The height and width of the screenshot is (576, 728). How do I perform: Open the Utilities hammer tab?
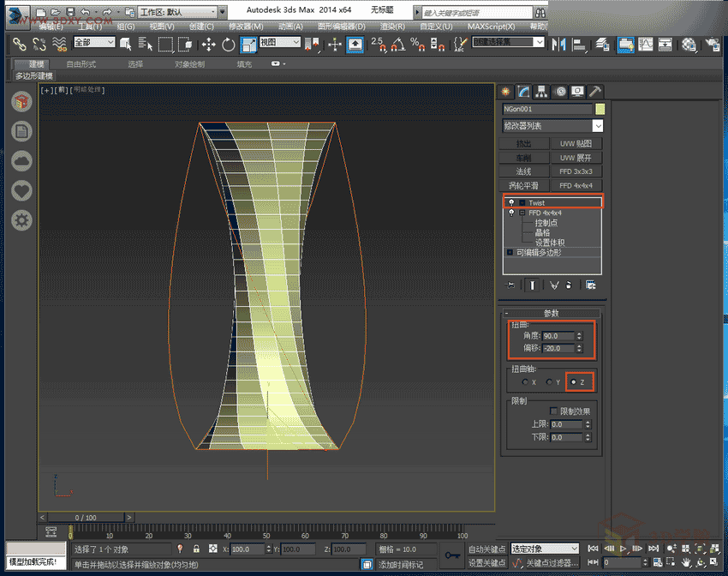click(596, 91)
